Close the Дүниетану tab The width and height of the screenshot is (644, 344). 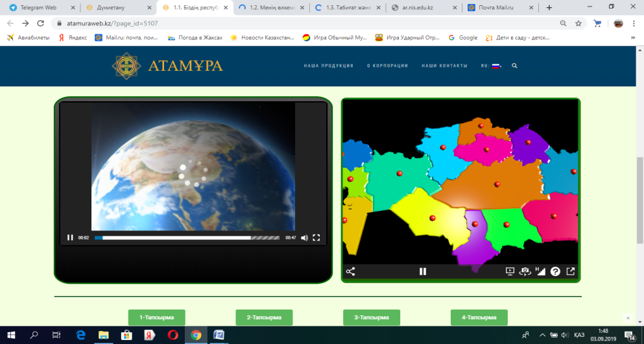[150, 7]
